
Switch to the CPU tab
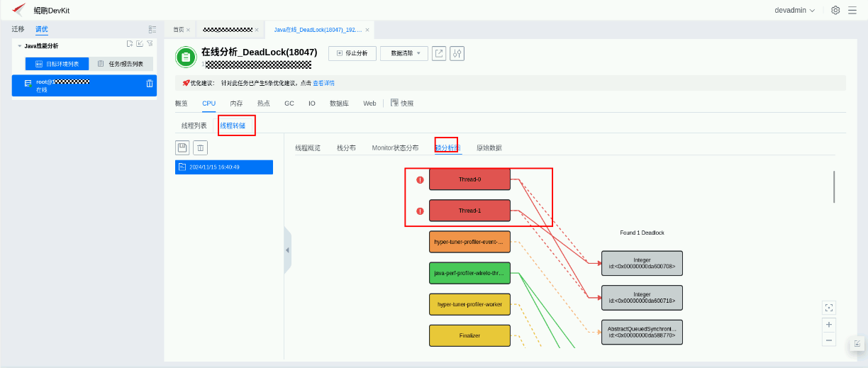pos(208,104)
